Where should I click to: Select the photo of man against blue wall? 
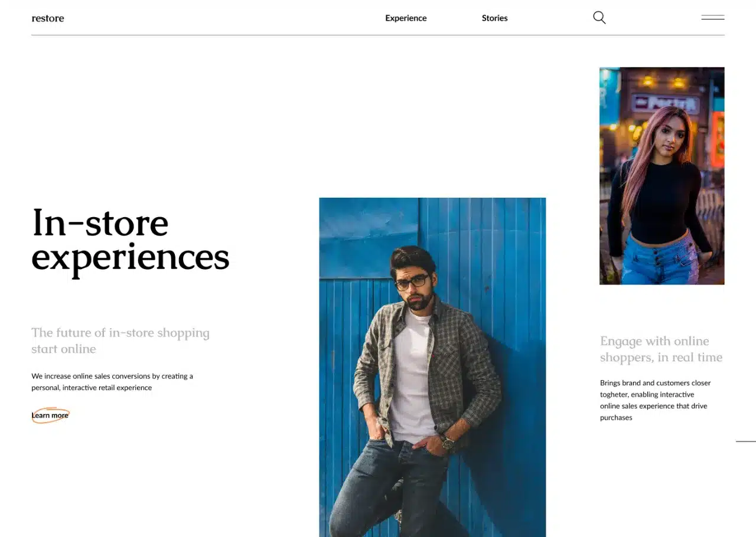pos(432,366)
